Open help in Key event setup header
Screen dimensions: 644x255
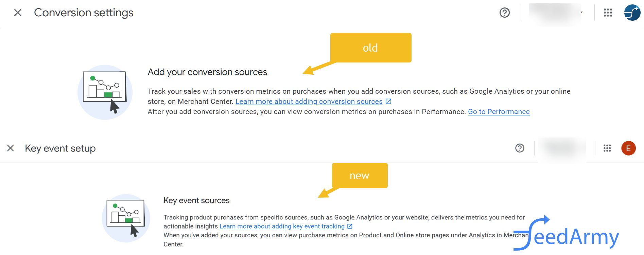pyautogui.click(x=520, y=148)
